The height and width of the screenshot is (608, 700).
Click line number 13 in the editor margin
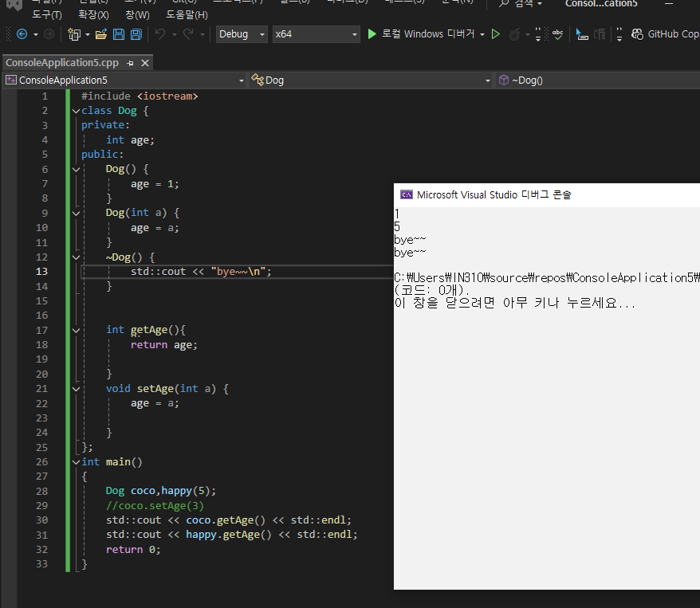tap(41, 271)
